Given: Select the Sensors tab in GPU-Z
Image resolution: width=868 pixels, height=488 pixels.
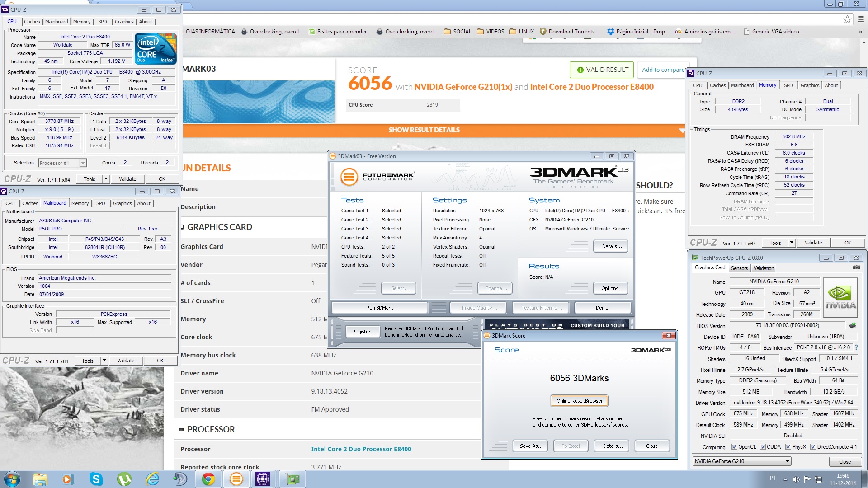Looking at the screenshot, I should click(739, 268).
